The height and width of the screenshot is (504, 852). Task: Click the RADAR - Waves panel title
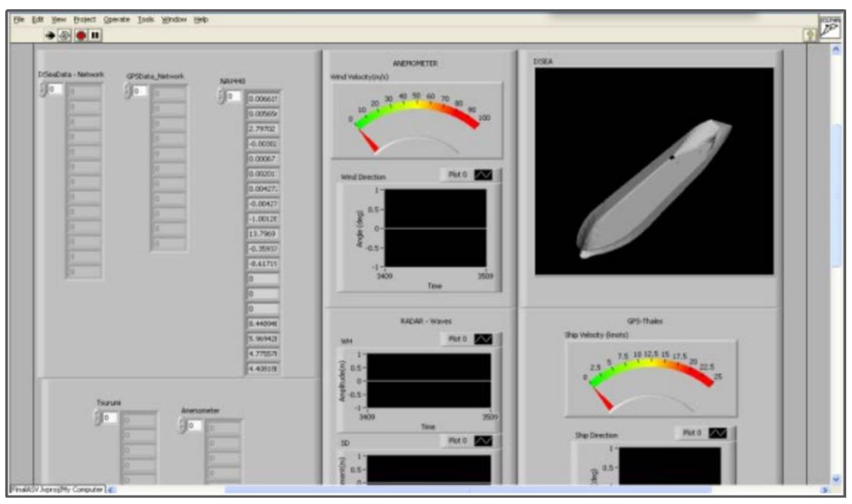(426, 321)
